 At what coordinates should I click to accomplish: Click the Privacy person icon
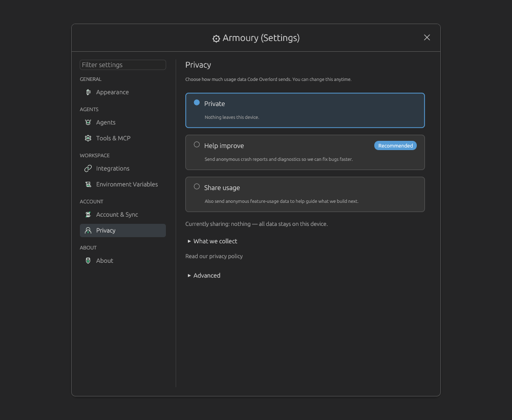[x=88, y=230]
